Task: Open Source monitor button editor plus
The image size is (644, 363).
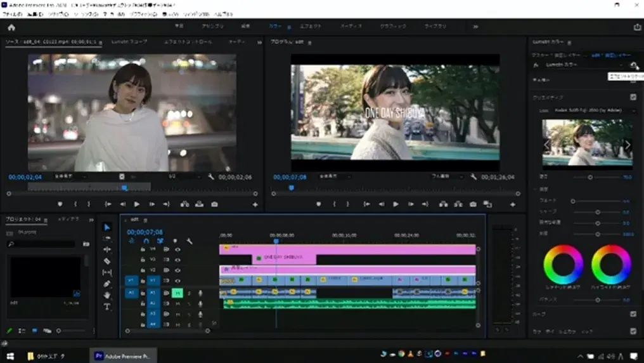Action: pyautogui.click(x=255, y=204)
